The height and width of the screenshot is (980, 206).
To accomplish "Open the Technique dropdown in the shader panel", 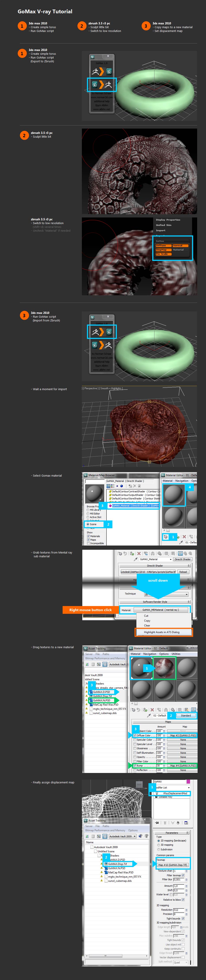I will click(186, 594).
